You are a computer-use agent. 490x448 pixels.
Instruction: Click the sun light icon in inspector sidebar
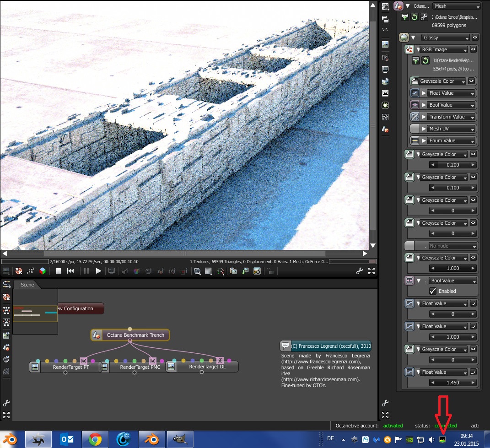pos(385,105)
